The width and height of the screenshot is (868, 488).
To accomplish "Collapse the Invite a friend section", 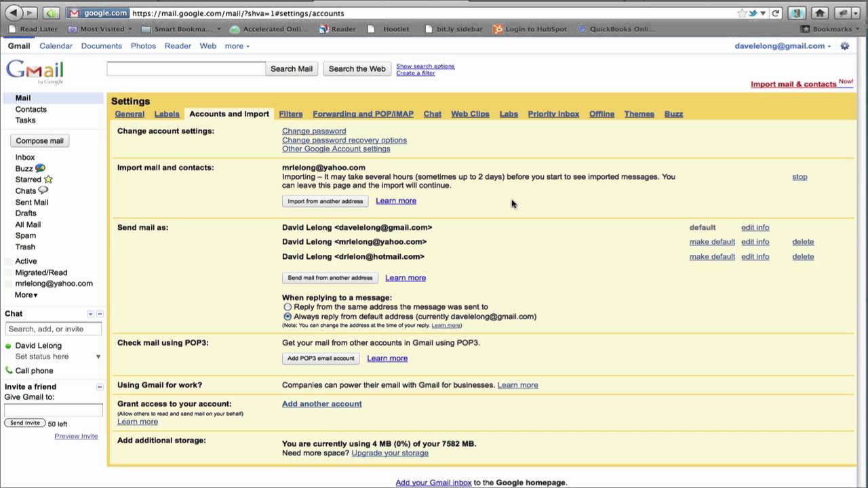I will [x=100, y=386].
